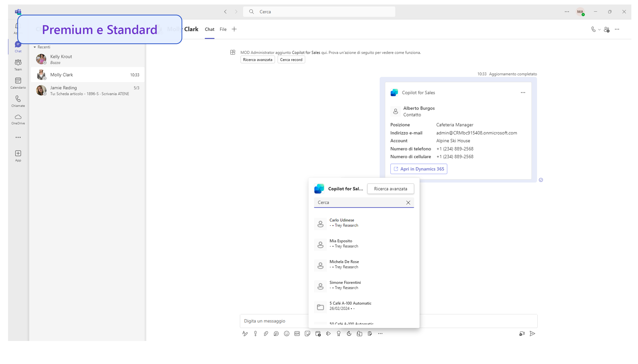Click Ricerca avanzata in Copilot popup

[390, 189]
